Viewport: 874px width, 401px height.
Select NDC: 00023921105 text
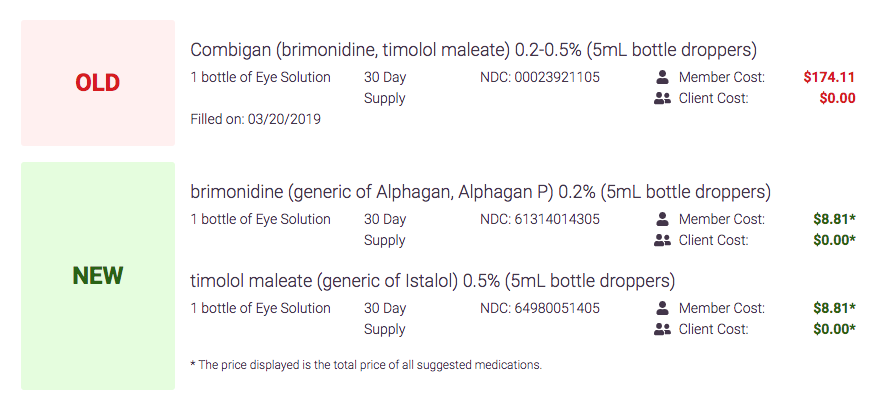(540, 78)
